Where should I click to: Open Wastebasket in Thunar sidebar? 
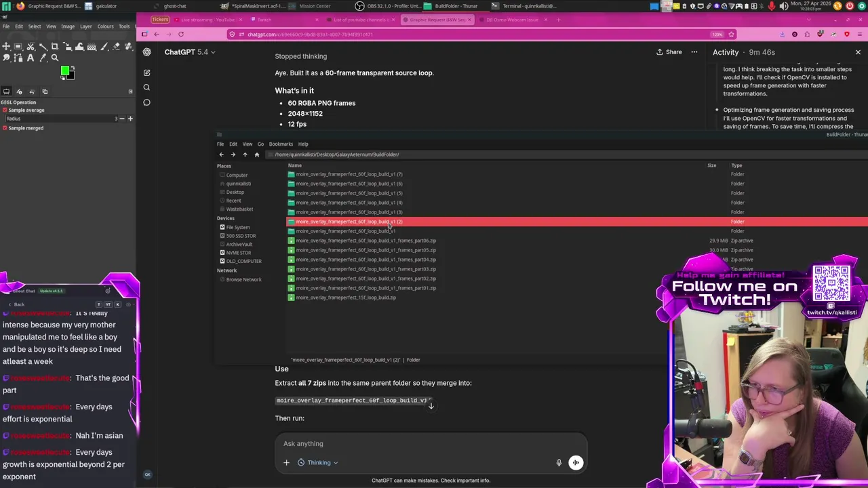239,209
